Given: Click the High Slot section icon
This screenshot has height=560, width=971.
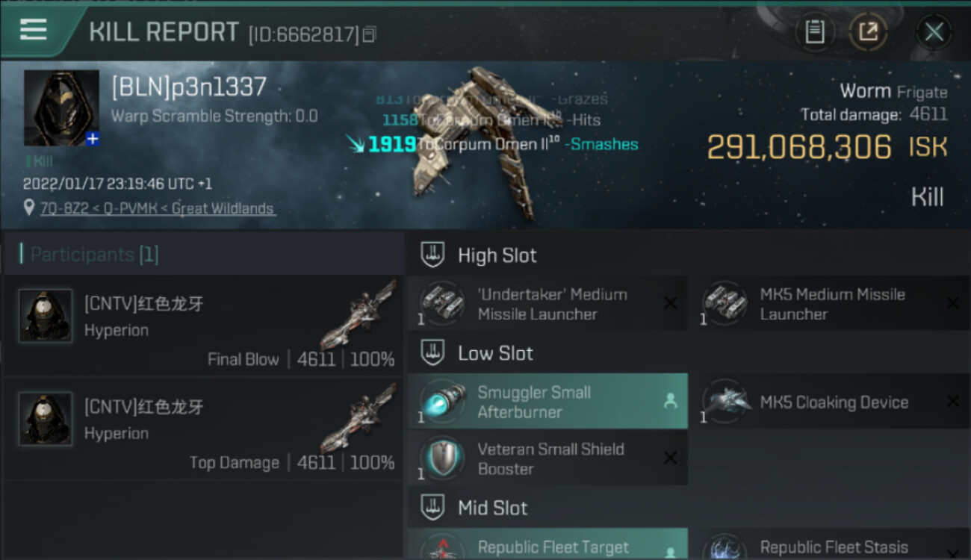Looking at the screenshot, I should click(433, 255).
